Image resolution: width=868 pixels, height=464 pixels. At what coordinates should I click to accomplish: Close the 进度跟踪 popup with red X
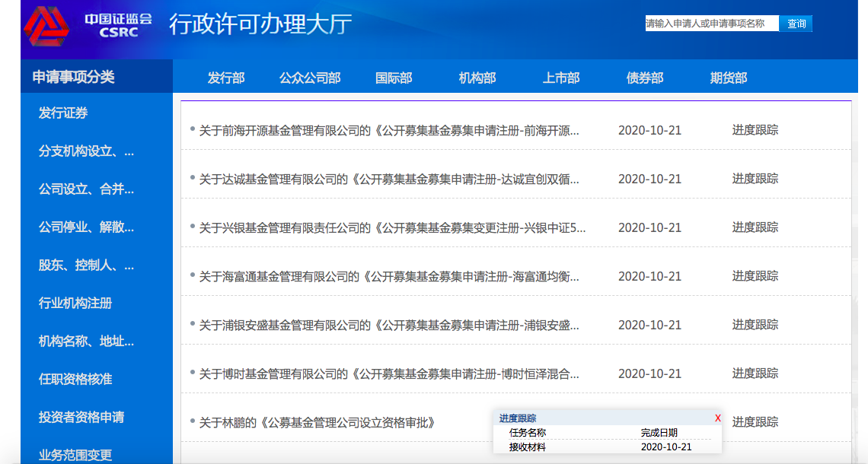[x=717, y=418]
